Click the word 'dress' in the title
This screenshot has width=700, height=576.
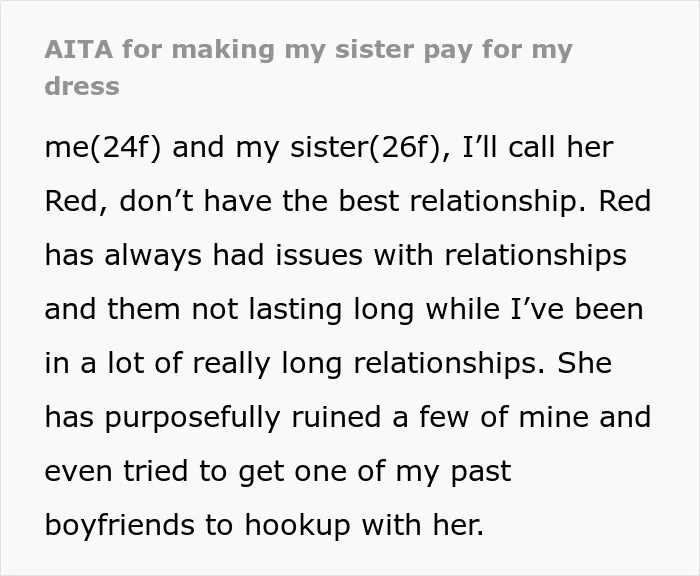82,86
